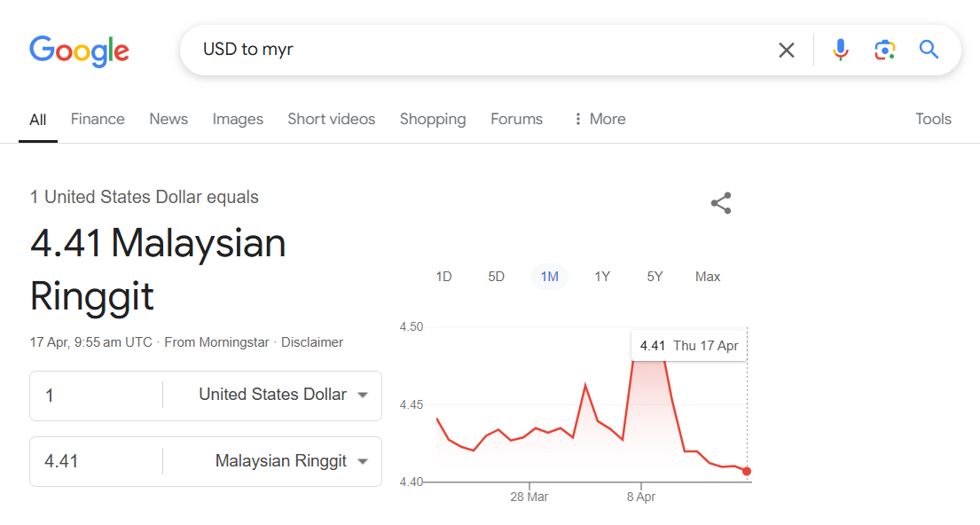Screen dimensions: 980x525
Task: Open the Tools button
Action: 933,119
